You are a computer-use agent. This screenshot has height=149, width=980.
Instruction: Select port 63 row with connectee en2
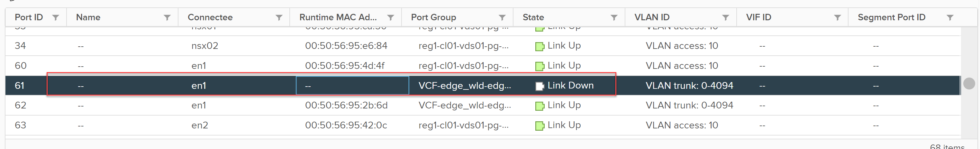coord(483,125)
